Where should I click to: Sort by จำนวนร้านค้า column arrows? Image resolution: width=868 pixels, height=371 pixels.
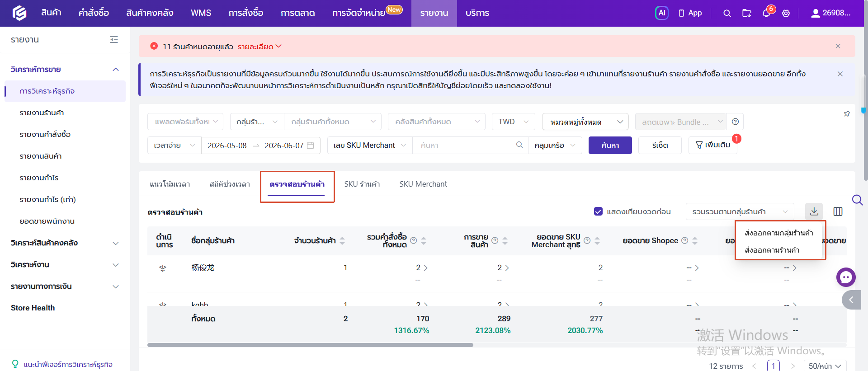(342, 241)
